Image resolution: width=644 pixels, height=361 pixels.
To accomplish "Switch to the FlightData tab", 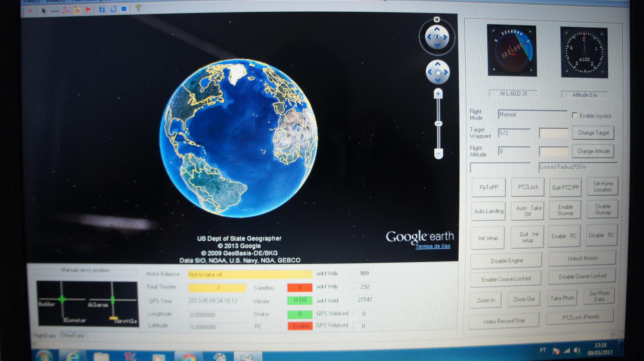I will coord(44,336).
